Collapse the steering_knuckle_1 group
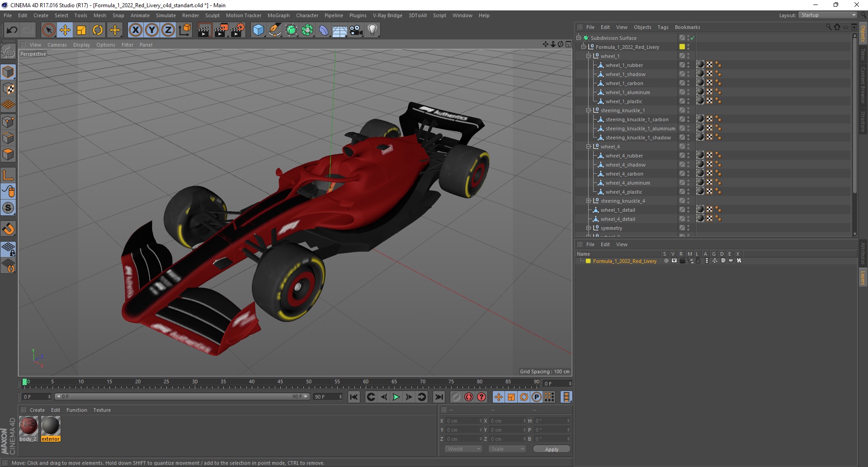868x467 pixels. (x=589, y=110)
